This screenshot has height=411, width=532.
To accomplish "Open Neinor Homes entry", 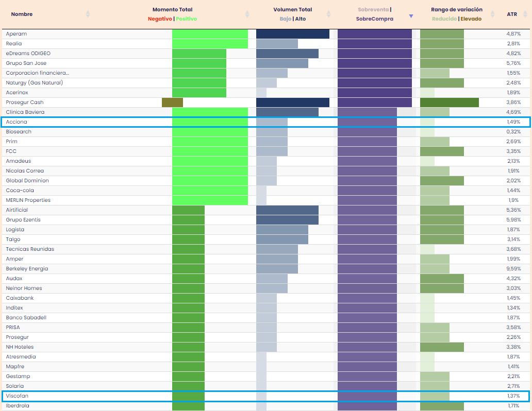I will (x=24, y=288).
